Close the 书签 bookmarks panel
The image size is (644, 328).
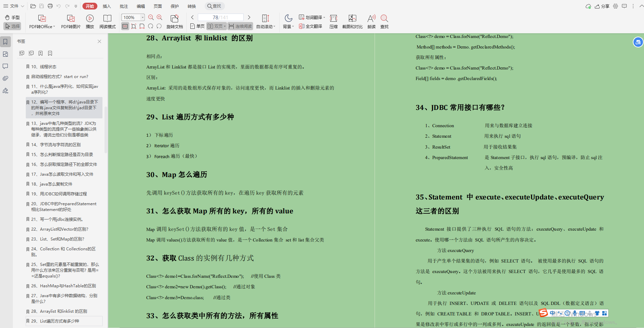tap(99, 41)
